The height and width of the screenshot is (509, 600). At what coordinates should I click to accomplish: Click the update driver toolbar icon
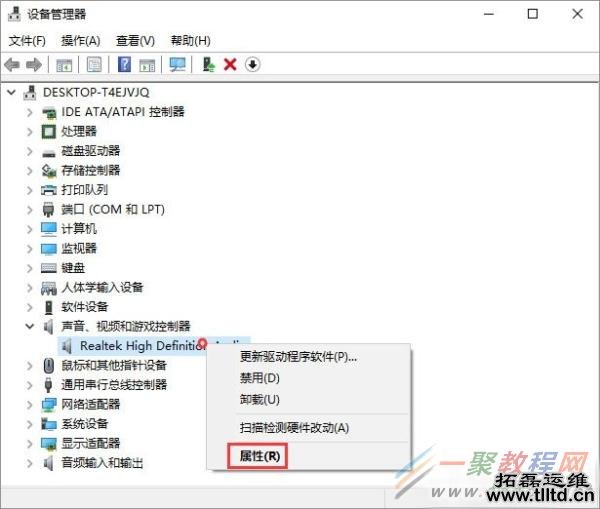click(x=208, y=64)
